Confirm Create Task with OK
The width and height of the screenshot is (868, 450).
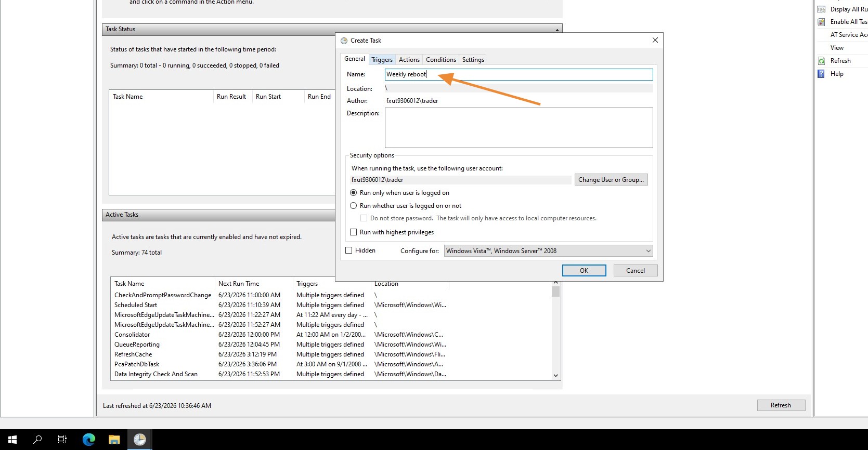pos(584,271)
